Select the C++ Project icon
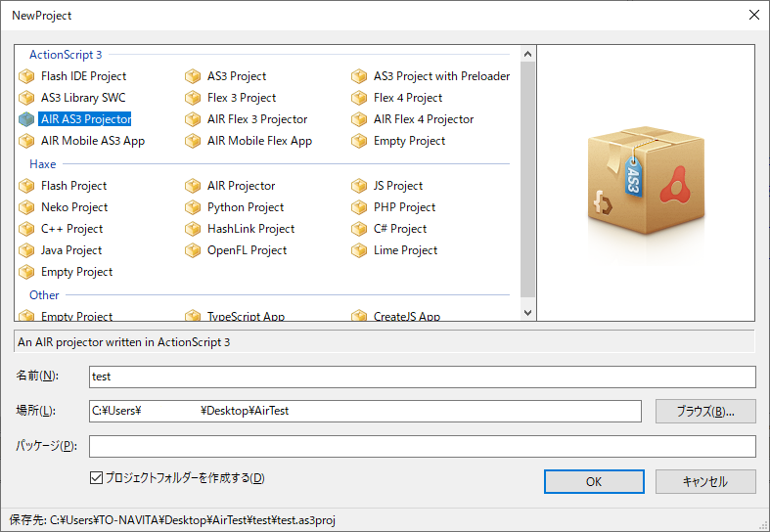Screen dimensions: 770x532 pos(26,229)
